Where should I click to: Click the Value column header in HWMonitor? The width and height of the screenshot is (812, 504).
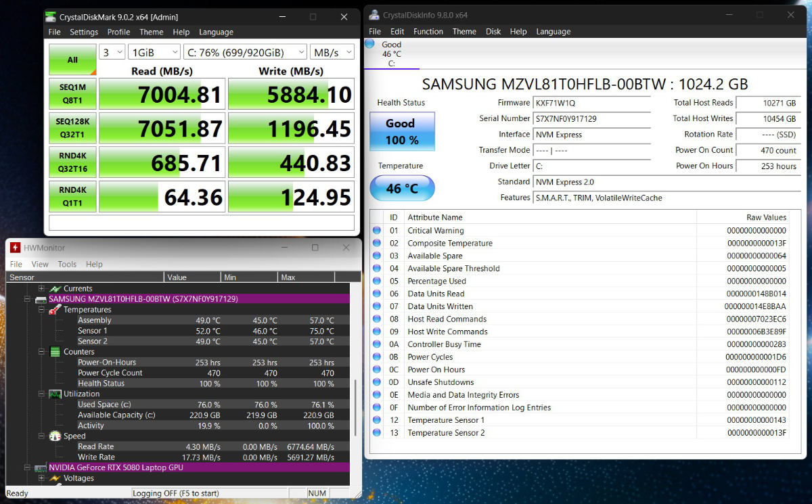[x=192, y=277]
